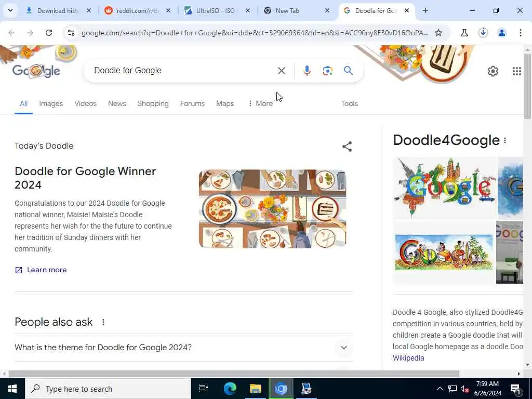Click the Doodle for Google search field

(183, 71)
